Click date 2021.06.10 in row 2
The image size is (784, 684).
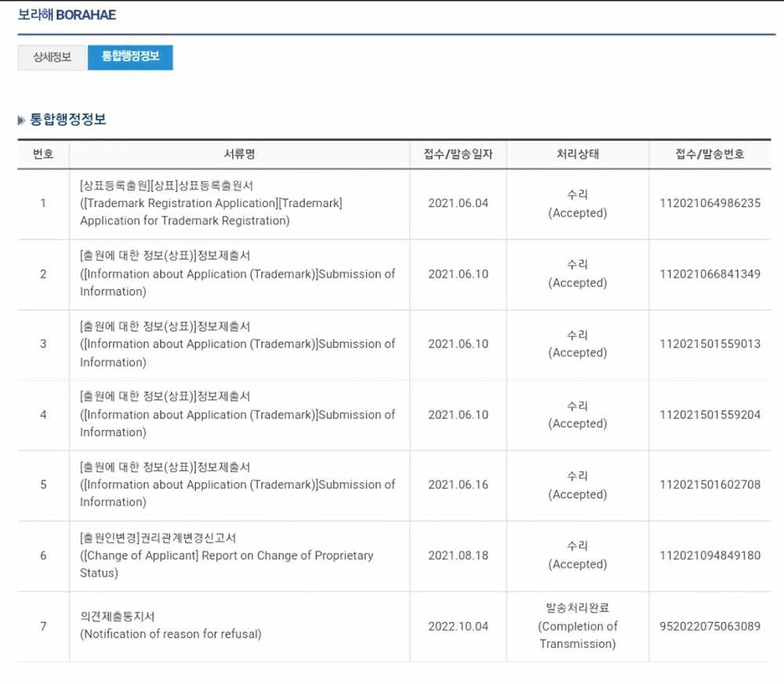458,275
